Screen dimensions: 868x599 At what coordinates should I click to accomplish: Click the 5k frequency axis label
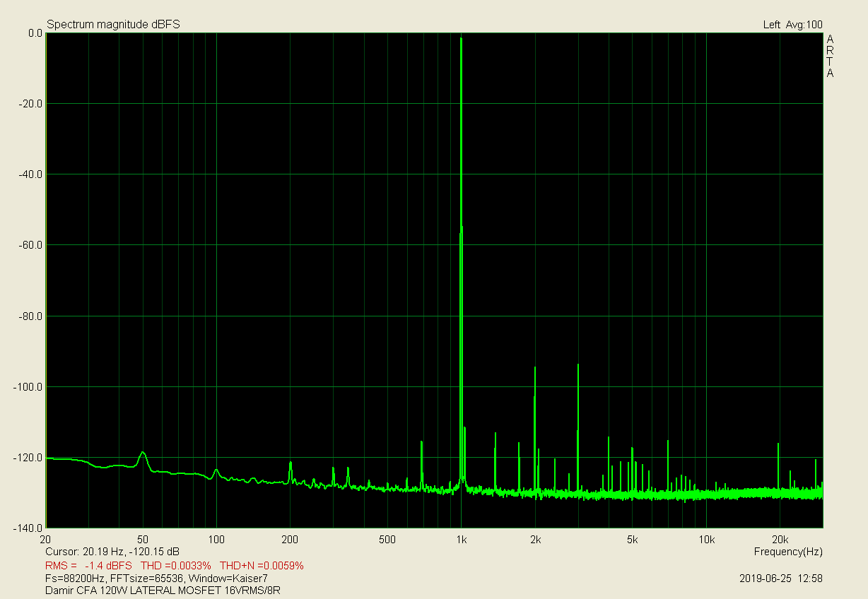tap(633, 540)
